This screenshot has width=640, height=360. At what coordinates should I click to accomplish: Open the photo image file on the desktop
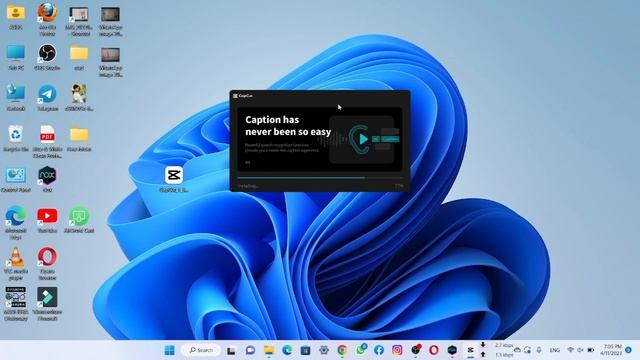click(79, 94)
